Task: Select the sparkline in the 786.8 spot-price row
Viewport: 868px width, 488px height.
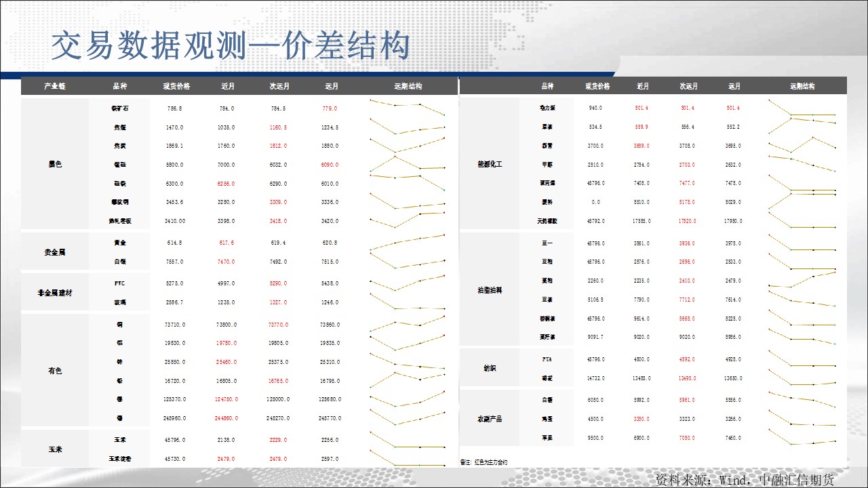Action: [407, 107]
